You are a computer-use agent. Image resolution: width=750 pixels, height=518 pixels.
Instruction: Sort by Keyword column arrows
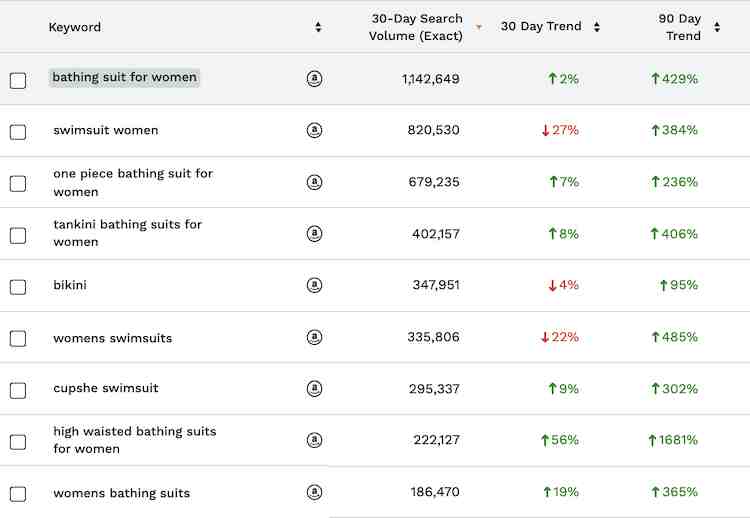pos(318,27)
